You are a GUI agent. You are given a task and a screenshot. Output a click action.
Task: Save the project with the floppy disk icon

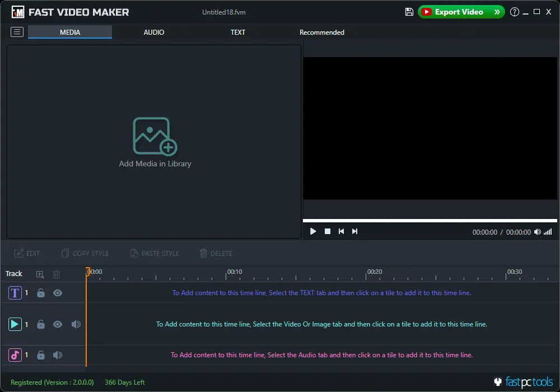click(409, 12)
